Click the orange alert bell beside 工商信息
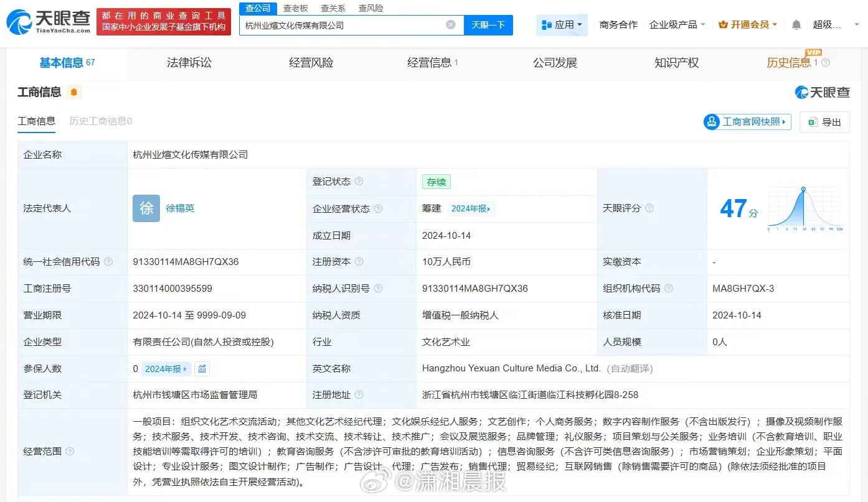Image resolution: width=868 pixels, height=502 pixels. (74, 93)
